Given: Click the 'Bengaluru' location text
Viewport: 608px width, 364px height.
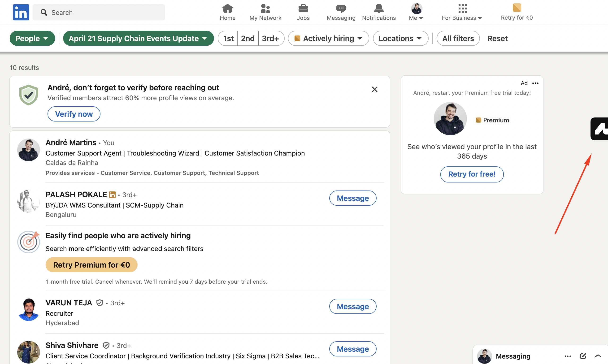Looking at the screenshot, I should pos(61,215).
